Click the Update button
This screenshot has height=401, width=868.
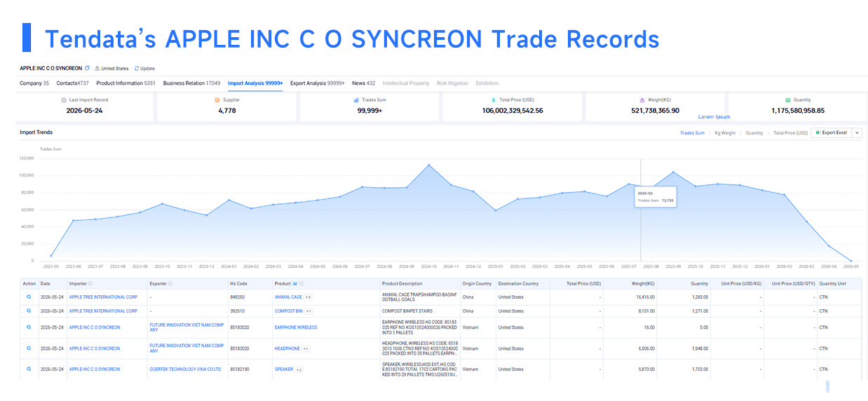point(144,69)
